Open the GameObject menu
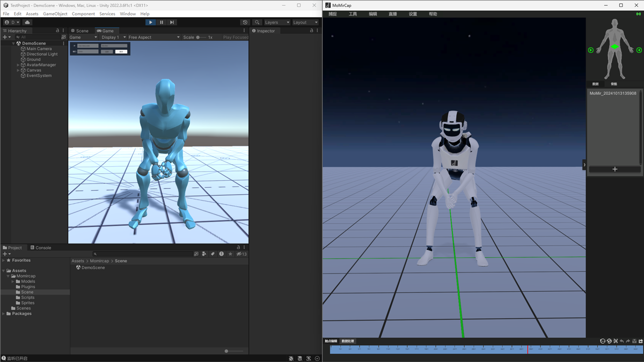Image resolution: width=644 pixels, height=362 pixels. [x=55, y=14]
